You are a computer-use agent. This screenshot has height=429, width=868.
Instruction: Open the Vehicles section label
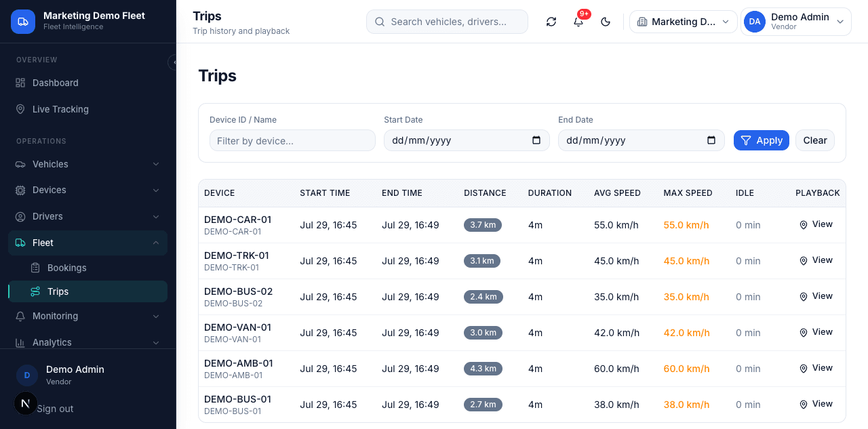(50, 164)
